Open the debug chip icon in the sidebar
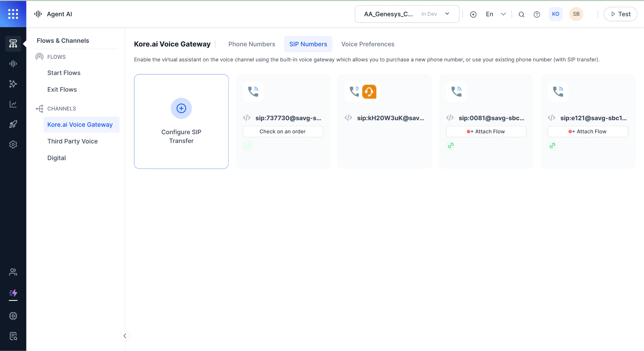 (13, 316)
